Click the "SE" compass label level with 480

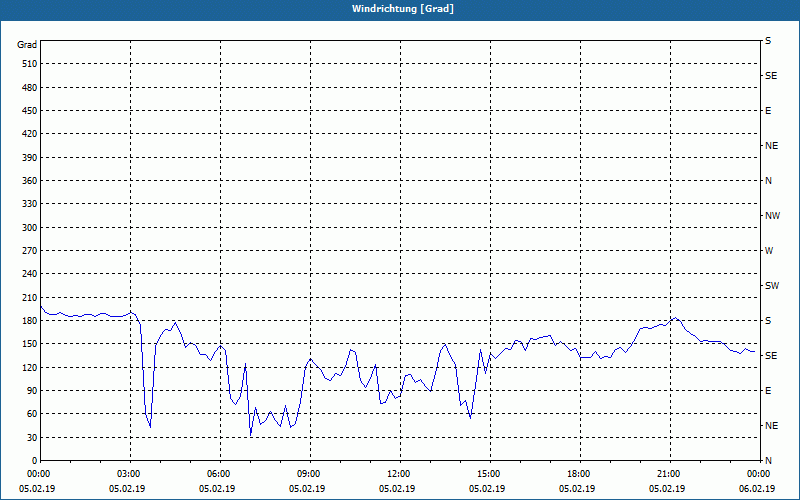pos(771,76)
